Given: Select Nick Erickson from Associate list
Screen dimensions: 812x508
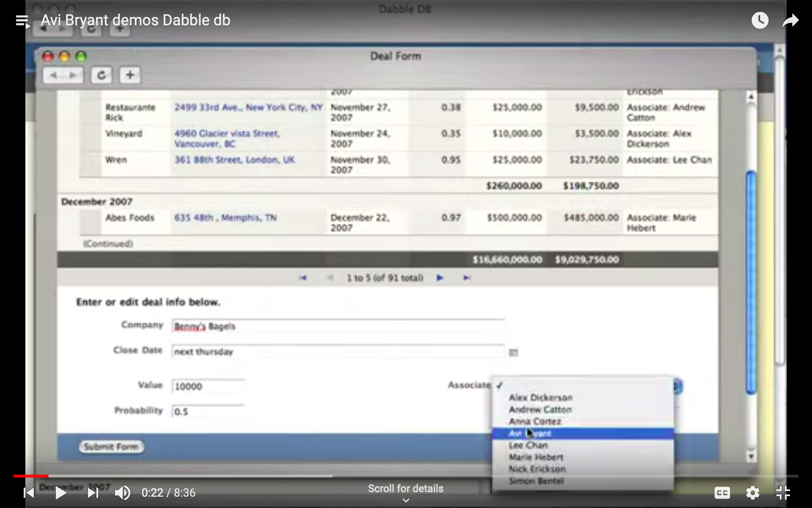Looking at the screenshot, I should click(582, 469).
